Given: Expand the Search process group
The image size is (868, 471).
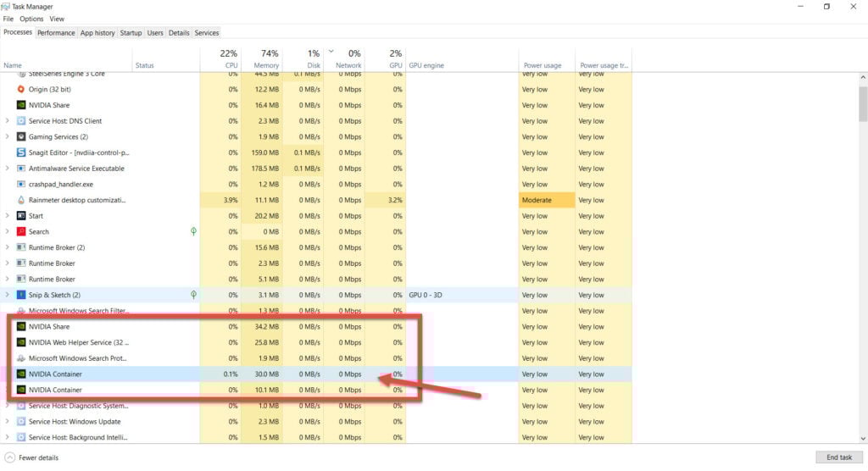Looking at the screenshot, I should click(x=7, y=231).
